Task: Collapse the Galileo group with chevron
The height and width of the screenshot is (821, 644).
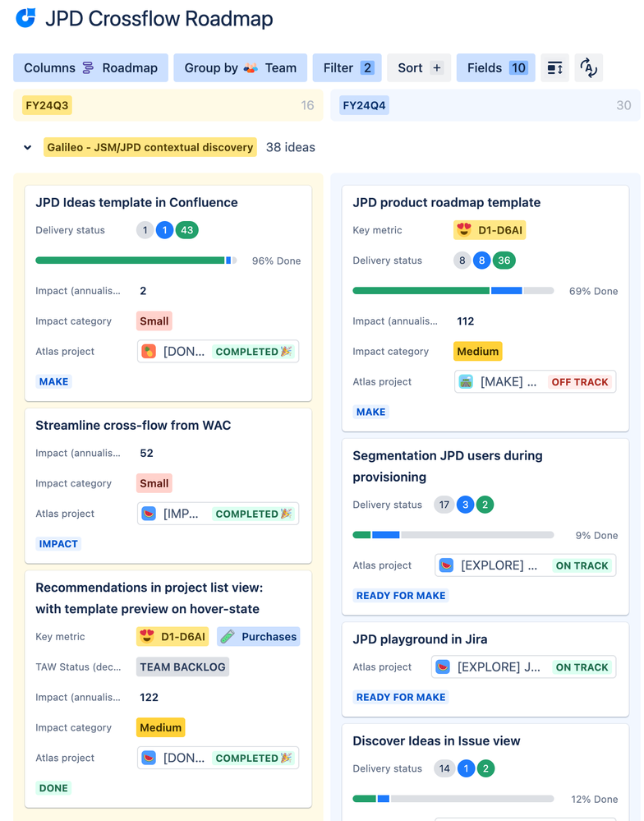Action: point(28,148)
